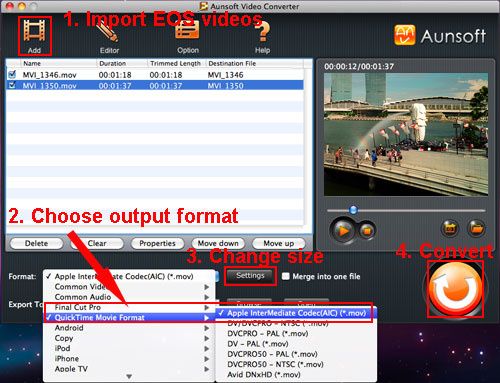Expand the Common Video submenu
Image resolution: width=500 pixels, height=383 pixels.
tap(129, 287)
